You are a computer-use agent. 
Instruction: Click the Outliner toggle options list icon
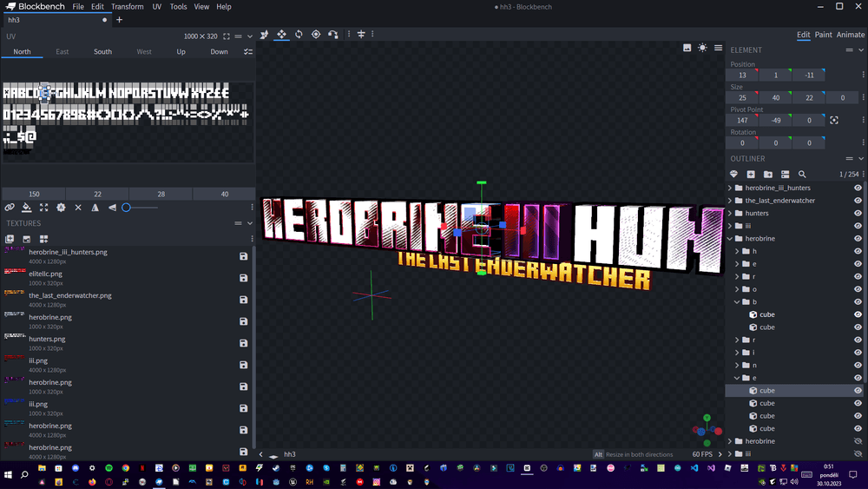tap(785, 175)
